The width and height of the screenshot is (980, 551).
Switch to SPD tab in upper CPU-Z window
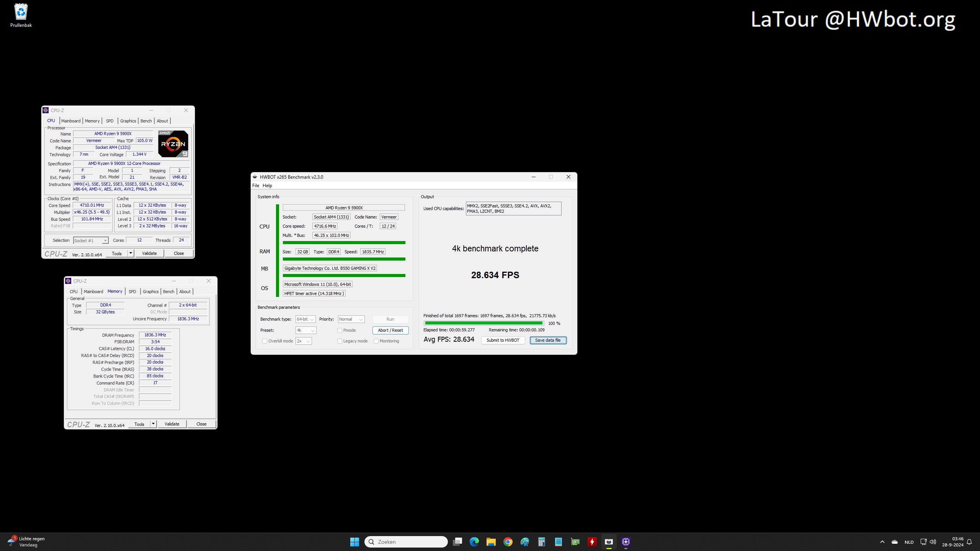(x=110, y=121)
